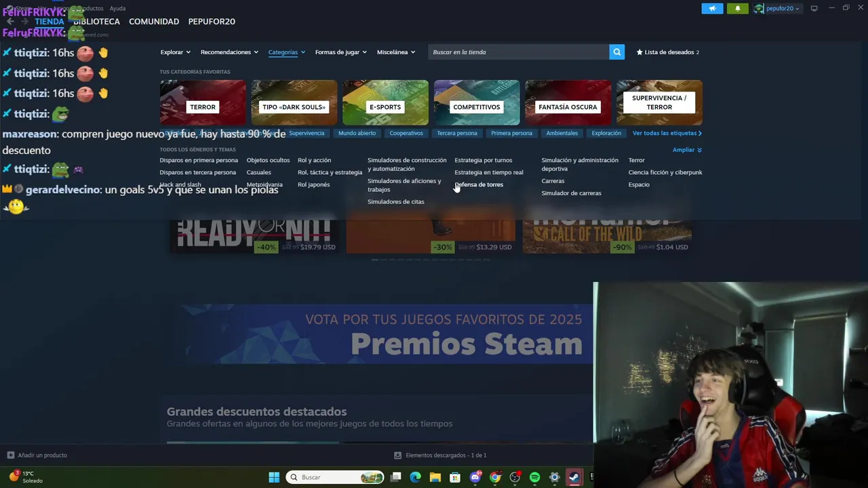Click Ver todas las etiquetas
Image resolution: width=868 pixels, height=488 pixels.
[667, 134]
